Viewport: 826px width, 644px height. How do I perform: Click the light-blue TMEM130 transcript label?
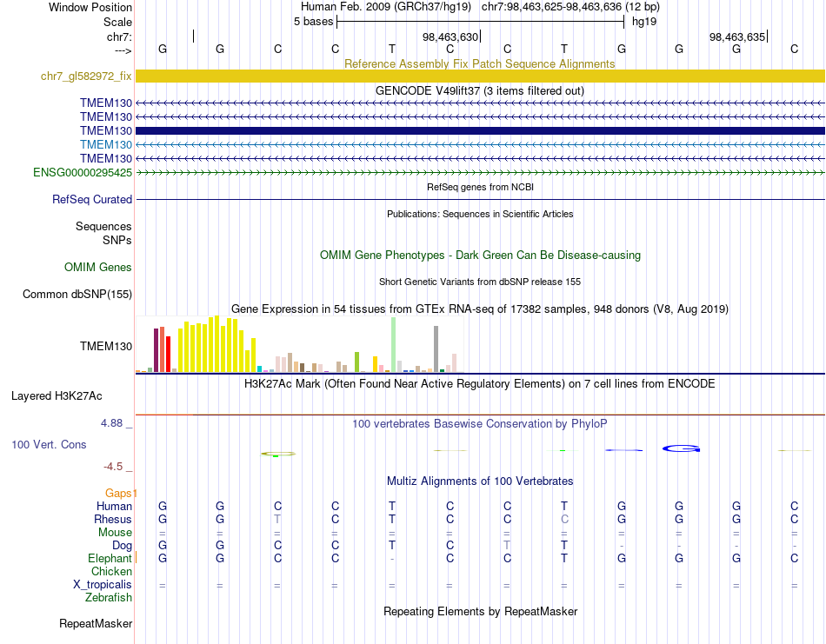(x=106, y=145)
